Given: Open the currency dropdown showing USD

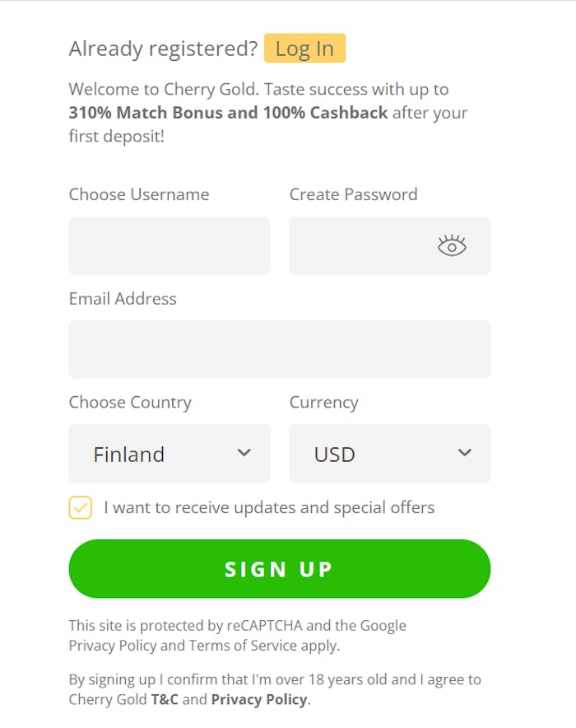Looking at the screenshot, I should [x=389, y=453].
